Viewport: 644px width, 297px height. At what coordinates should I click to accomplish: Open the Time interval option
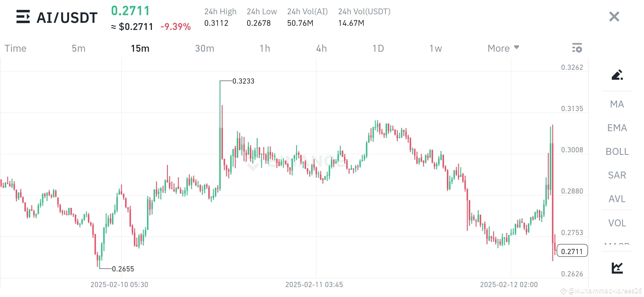coord(15,48)
